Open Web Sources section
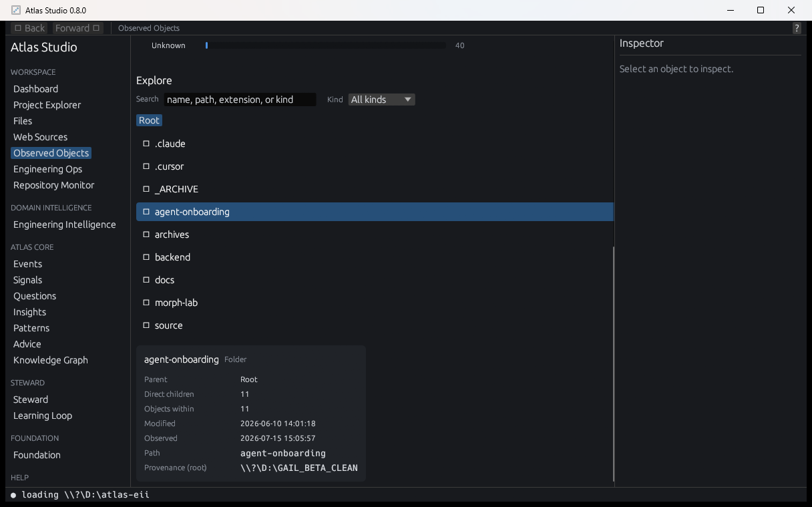The height and width of the screenshot is (507, 812). click(40, 137)
